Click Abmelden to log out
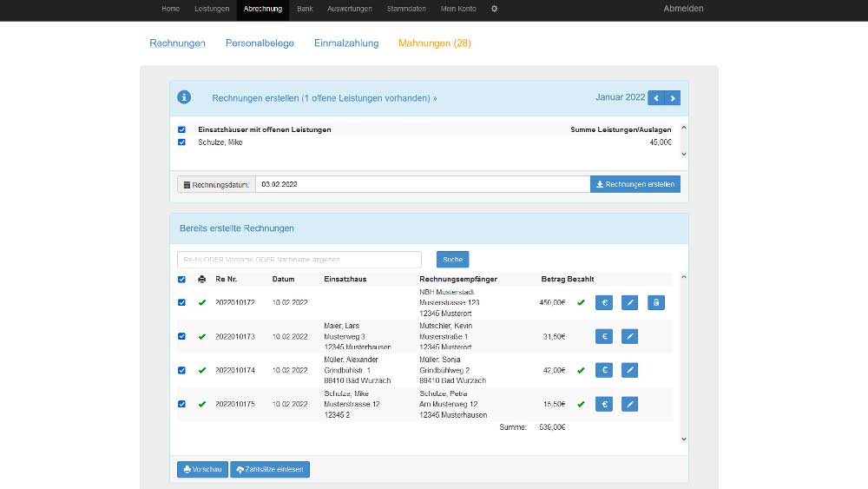The image size is (868, 489). click(x=684, y=9)
